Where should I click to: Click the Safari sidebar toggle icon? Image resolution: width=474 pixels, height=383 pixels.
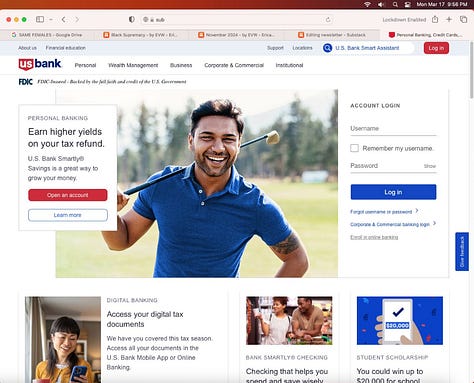pos(40,19)
